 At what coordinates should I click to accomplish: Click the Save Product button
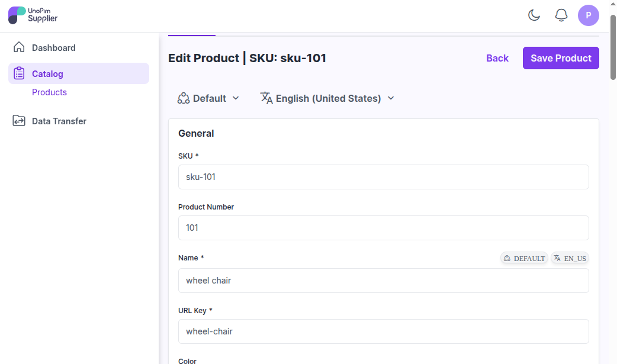click(561, 58)
